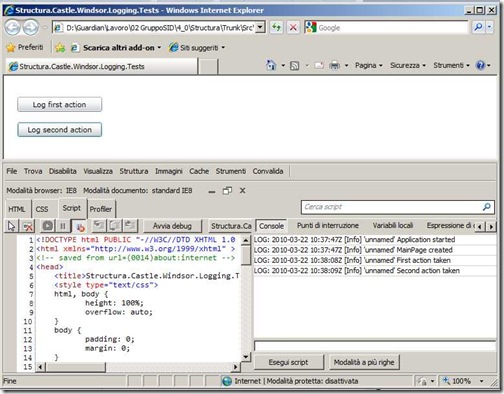The image size is (504, 394).
Task: Click the RSS feeds icon
Action: (295, 66)
